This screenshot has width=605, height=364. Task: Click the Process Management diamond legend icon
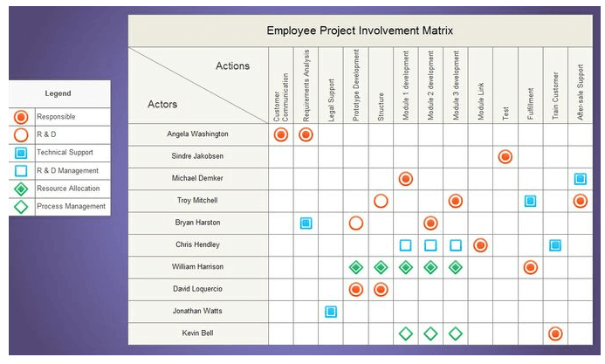(x=21, y=207)
